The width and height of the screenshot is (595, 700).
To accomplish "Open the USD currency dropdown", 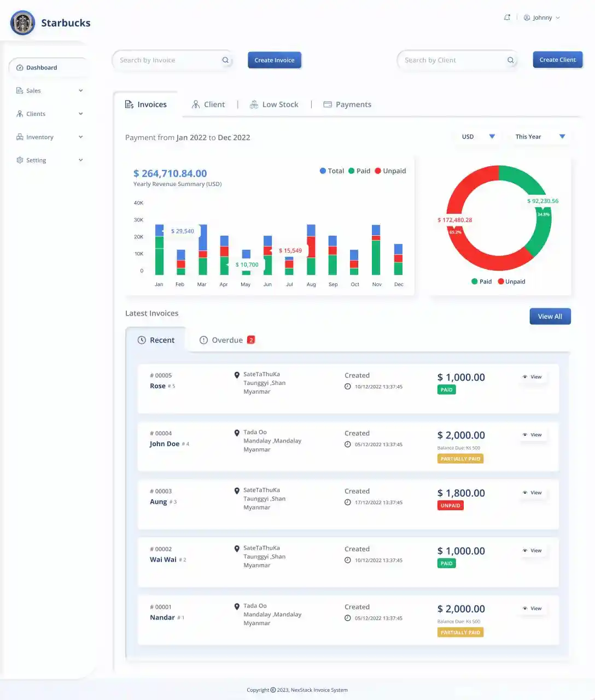I will point(477,137).
